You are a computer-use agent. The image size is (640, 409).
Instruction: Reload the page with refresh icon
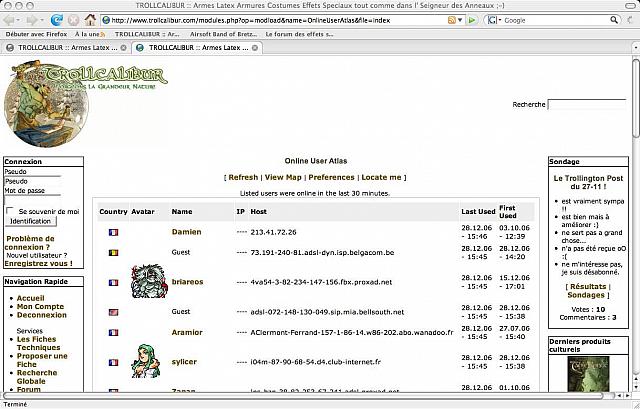tap(57, 20)
